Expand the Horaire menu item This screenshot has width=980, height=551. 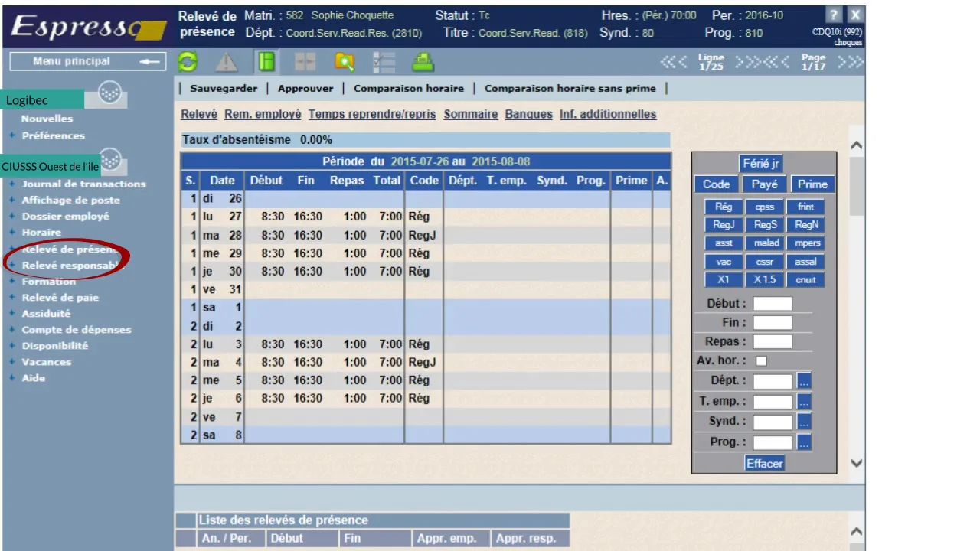[x=41, y=233]
